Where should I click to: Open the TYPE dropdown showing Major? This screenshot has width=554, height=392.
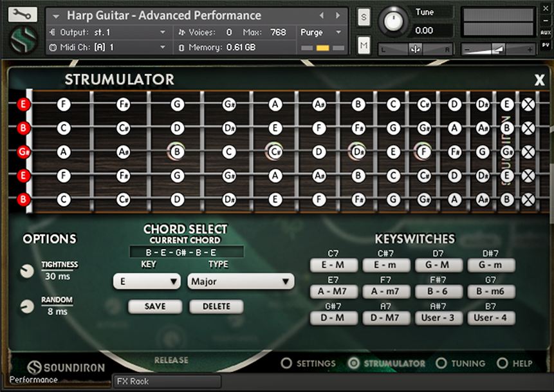coord(239,281)
